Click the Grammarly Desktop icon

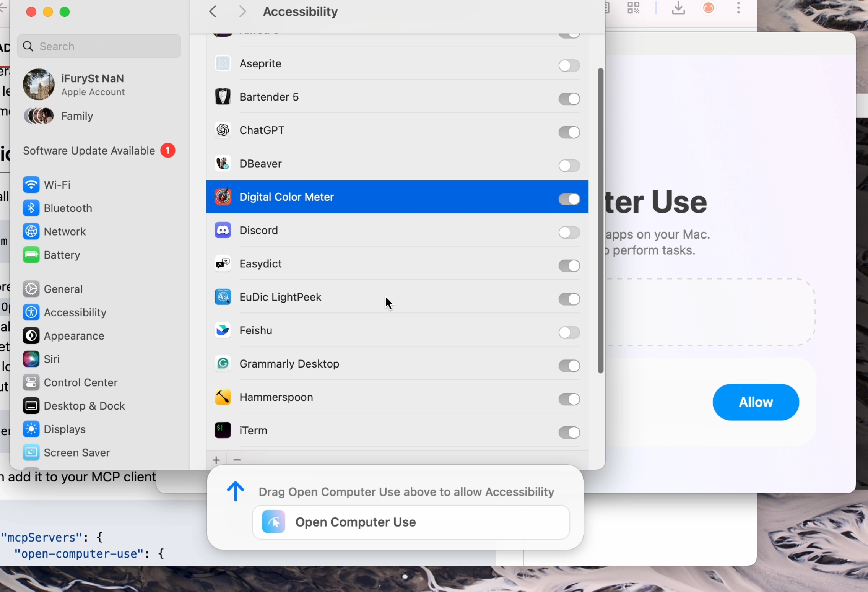pyautogui.click(x=223, y=364)
